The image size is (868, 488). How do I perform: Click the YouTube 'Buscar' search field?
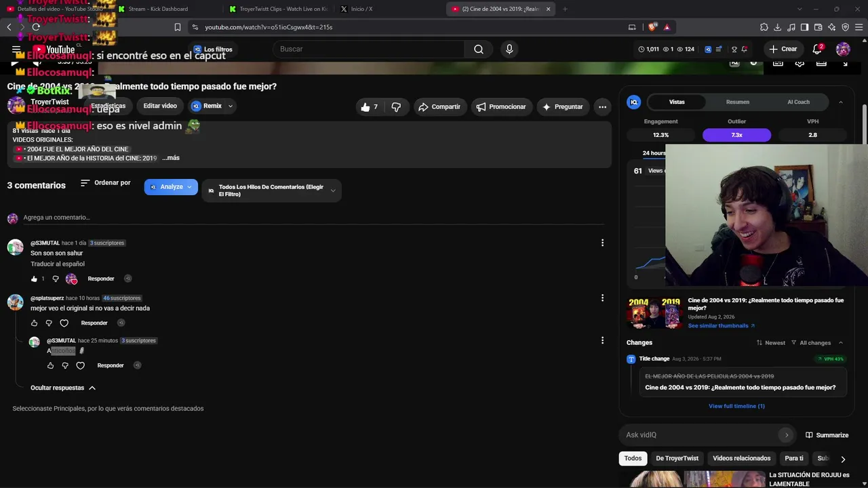tap(369, 49)
